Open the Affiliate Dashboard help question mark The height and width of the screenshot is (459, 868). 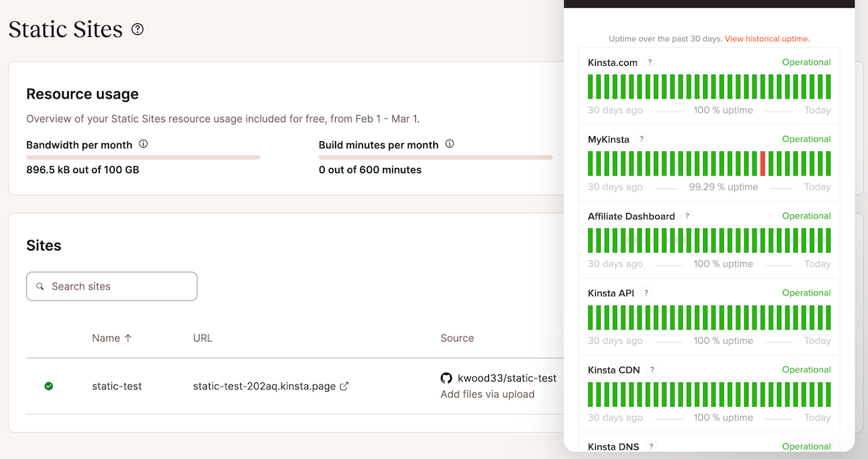point(687,216)
